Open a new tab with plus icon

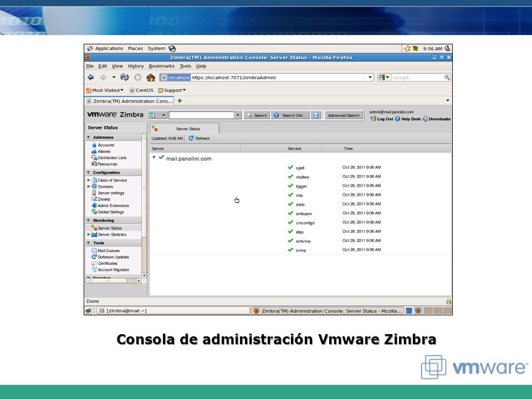[x=180, y=101]
